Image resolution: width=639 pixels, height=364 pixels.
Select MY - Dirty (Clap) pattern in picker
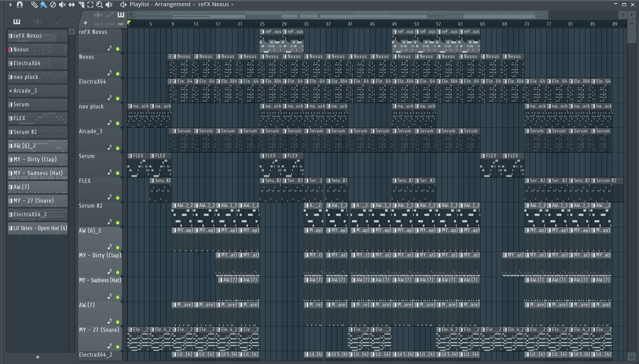[37, 160]
